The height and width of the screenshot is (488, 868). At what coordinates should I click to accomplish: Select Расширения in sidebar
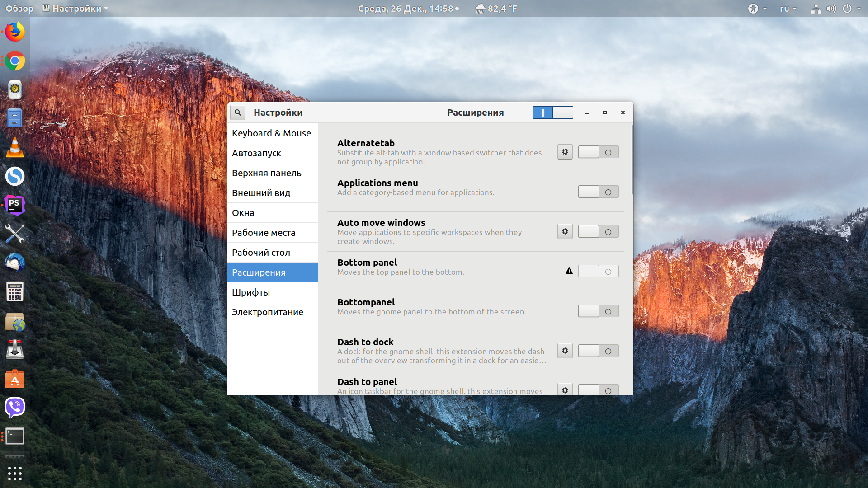tap(273, 272)
